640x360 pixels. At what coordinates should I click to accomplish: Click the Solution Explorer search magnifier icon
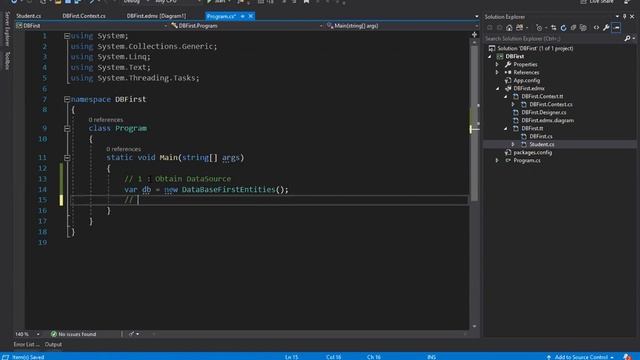[x=627, y=38]
